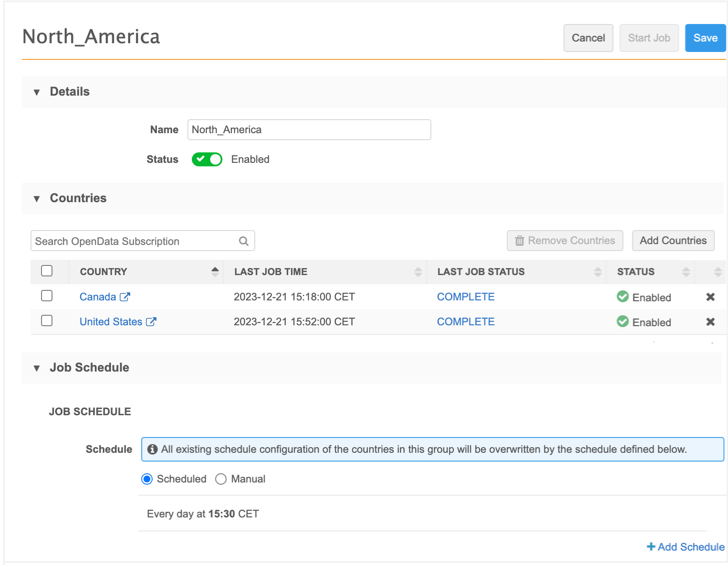728x565 pixels.
Task: Click the search magnifier icon
Action: [x=244, y=241]
